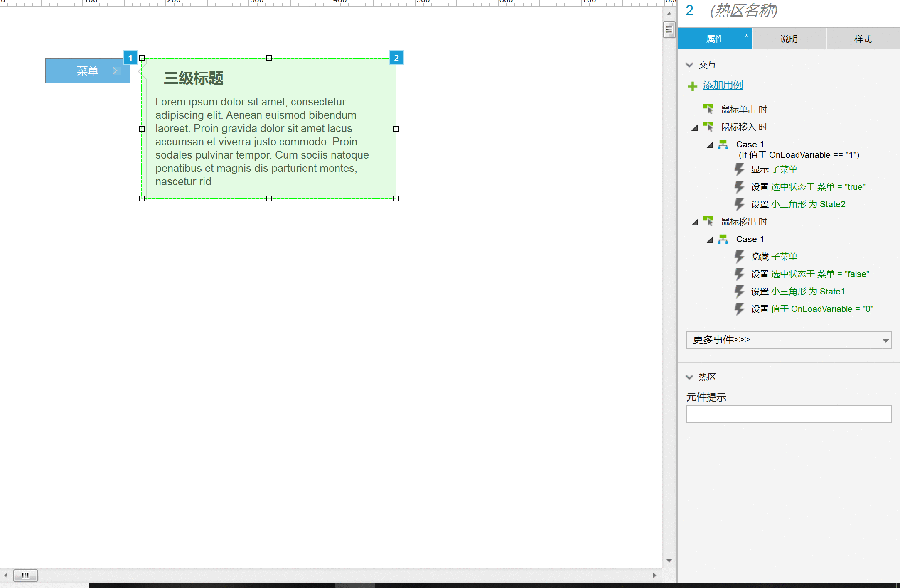
Task: Click the bottom-right resize handle of hotspot
Action: 396,198
